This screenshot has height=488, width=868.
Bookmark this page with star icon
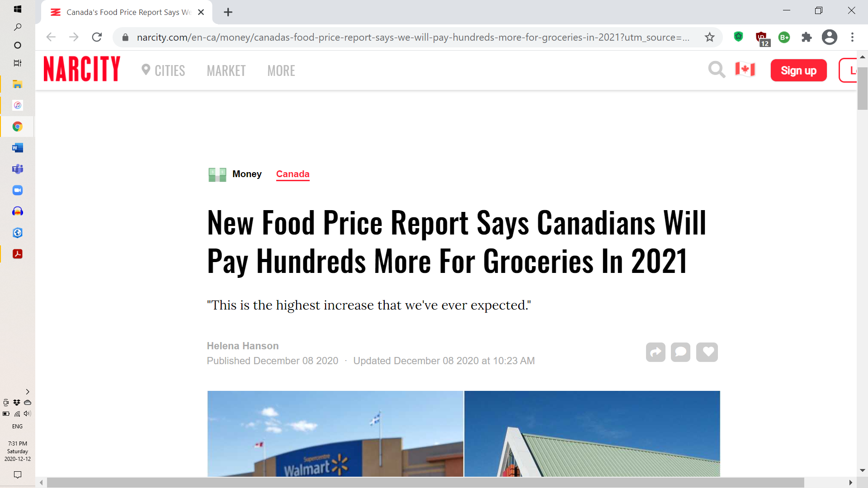(x=710, y=37)
